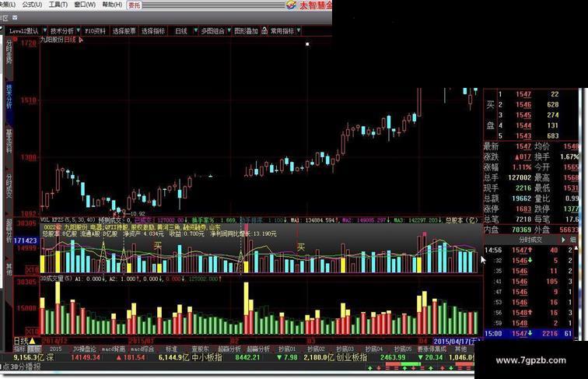The height and width of the screenshot is (379, 588).
Task: Open the 公式(U) menu
Action: pos(32,5)
